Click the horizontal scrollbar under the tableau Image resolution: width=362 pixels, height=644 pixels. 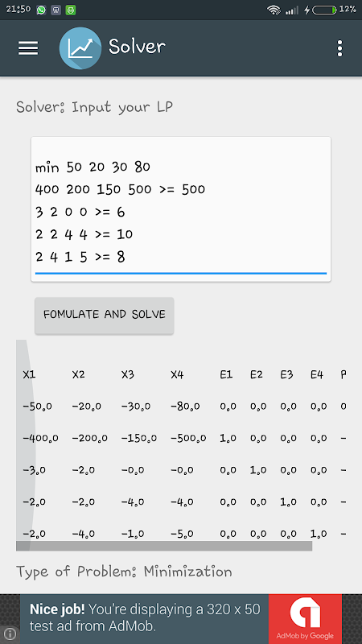pyautogui.click(x=164, y=546)
